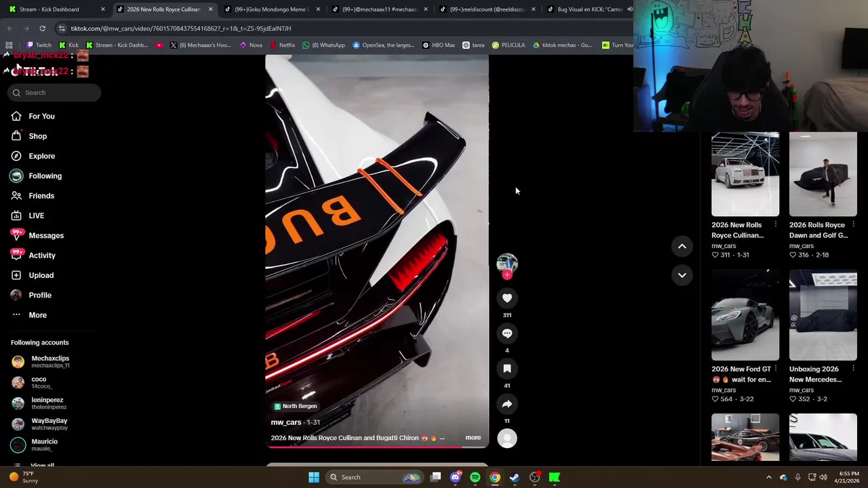Image resolution: width=868 pixels, height=488 pixels.
Task: Open Windows Start menu
Action: (x=313, y=477)
